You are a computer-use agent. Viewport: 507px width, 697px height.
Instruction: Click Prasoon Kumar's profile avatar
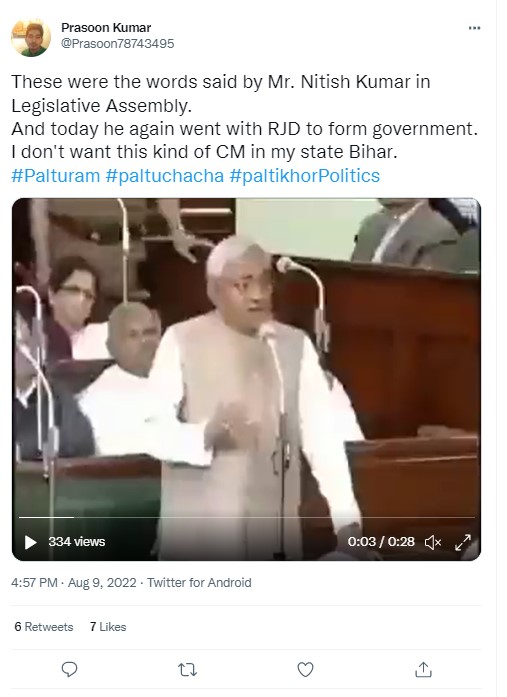coord(31,38)
